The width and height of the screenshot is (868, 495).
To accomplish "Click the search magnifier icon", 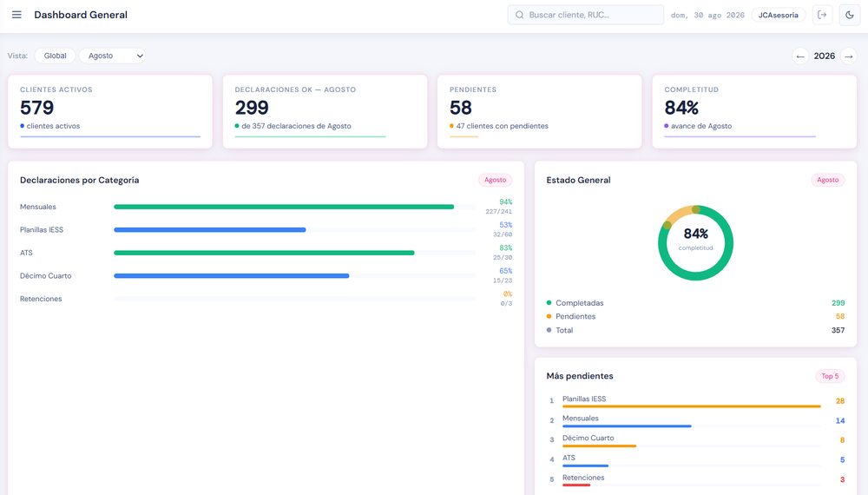I will 519,15.
